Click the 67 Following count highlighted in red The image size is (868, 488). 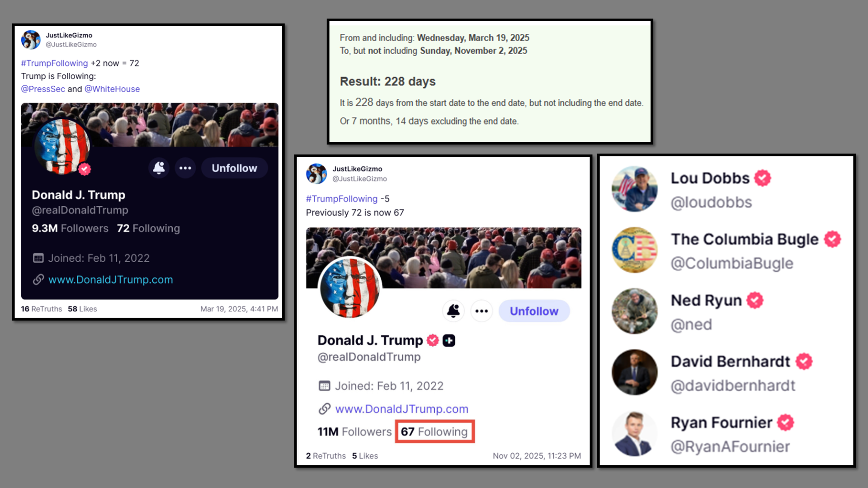[x=434, y=432]
